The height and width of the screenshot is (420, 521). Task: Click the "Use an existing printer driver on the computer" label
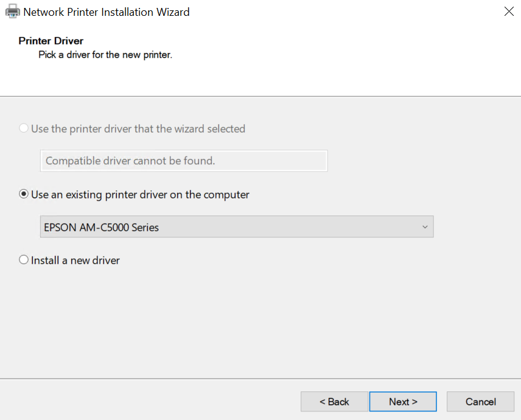[140, 195]
